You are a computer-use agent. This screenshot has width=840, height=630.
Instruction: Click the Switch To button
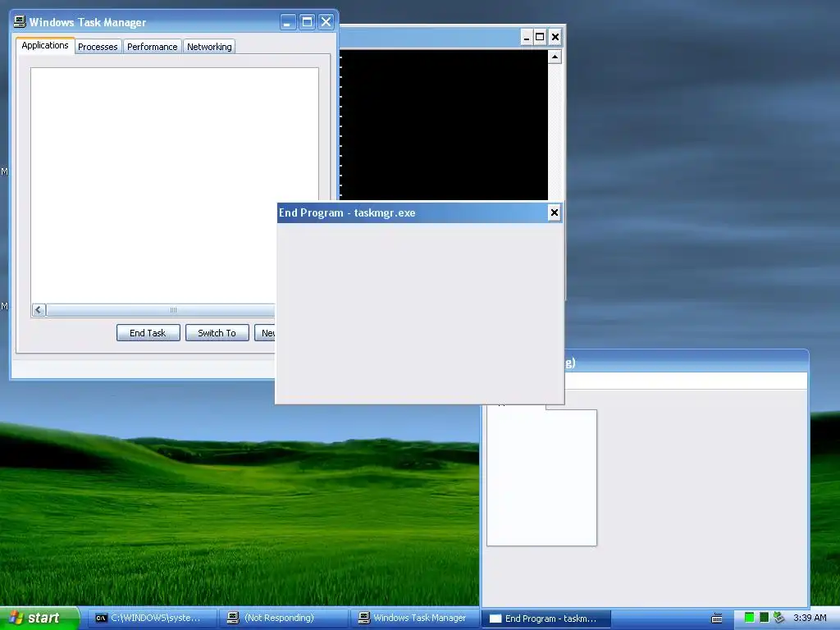[x=217, y=333]
